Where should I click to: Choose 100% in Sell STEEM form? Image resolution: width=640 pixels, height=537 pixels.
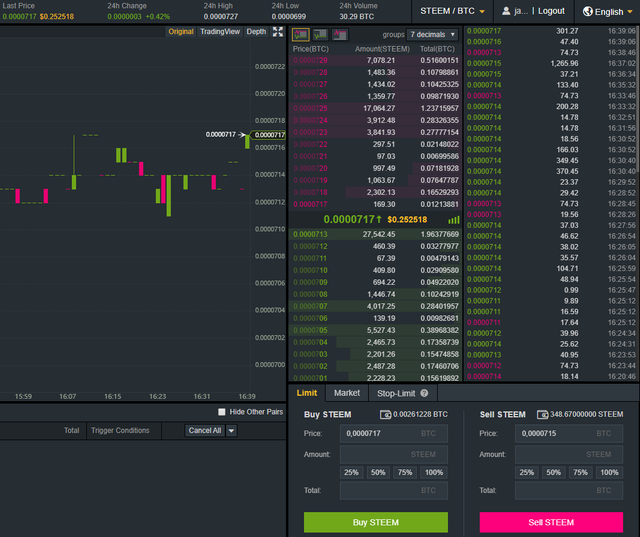tap(609, 473)
